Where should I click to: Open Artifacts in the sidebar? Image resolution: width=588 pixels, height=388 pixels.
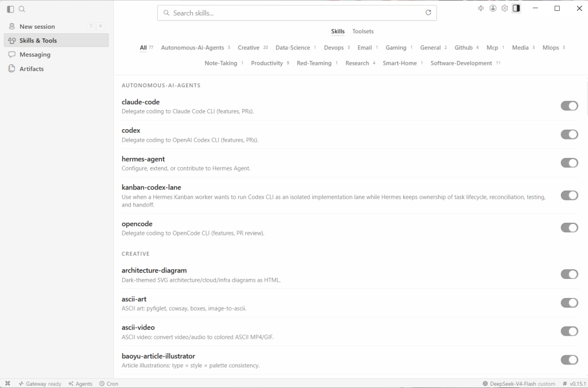point(56,69)
